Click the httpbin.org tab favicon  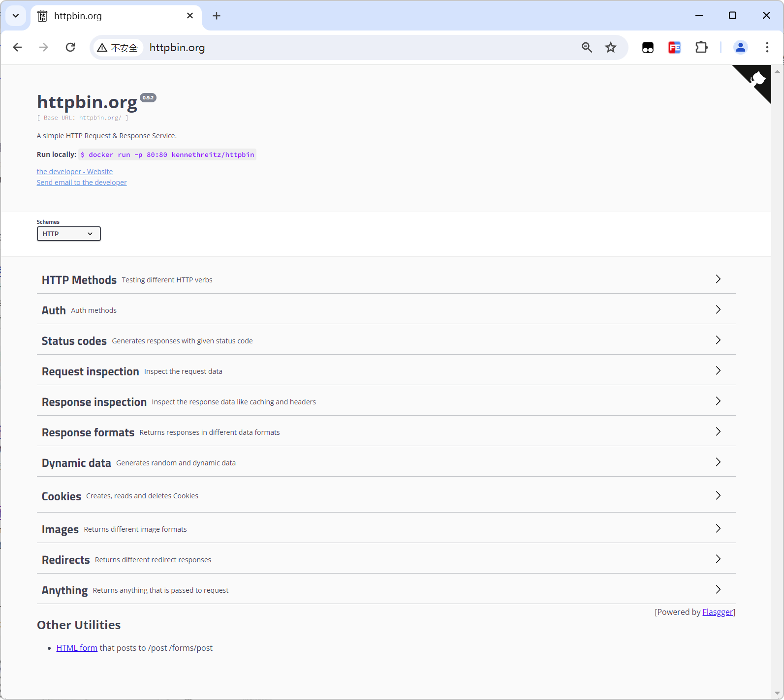pyautogui.click(x=43, y=16)
